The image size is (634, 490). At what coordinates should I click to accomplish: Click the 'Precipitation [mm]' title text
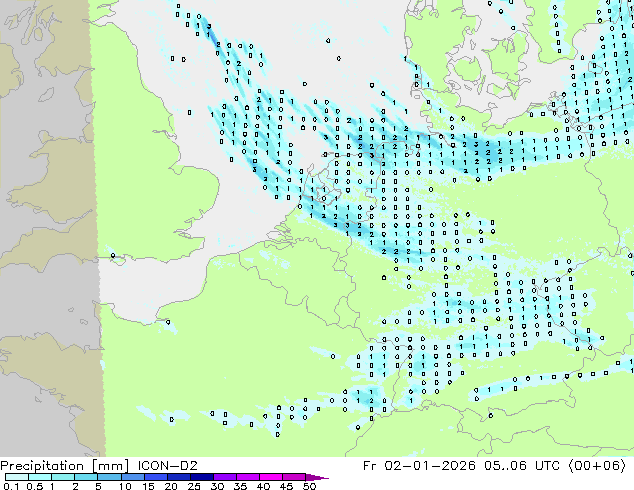[x=64, y=466]
